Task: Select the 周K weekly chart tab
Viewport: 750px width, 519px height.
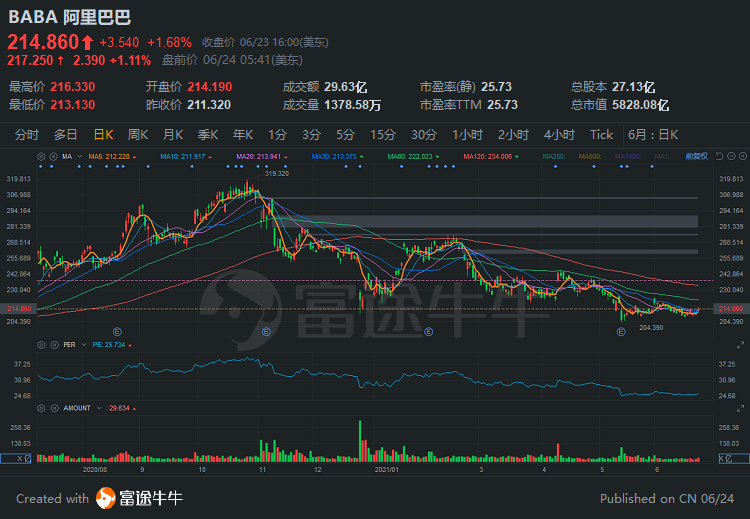Action: (138, 135)
